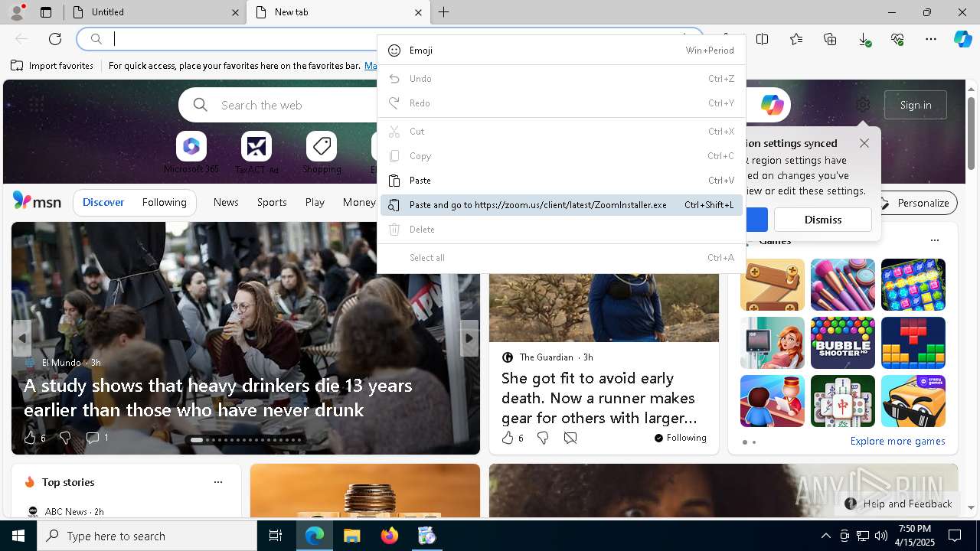Open the News category
This screenshot has width=980, height=551.
(x=226, y=202)
